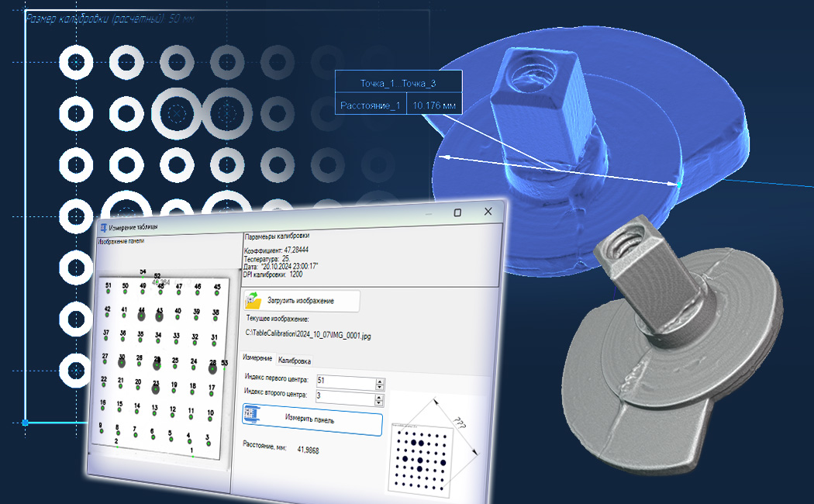The height and width of the screenshot is (504, 814).
Task: Increase the Индекс второго центра value
Action: 379,397
